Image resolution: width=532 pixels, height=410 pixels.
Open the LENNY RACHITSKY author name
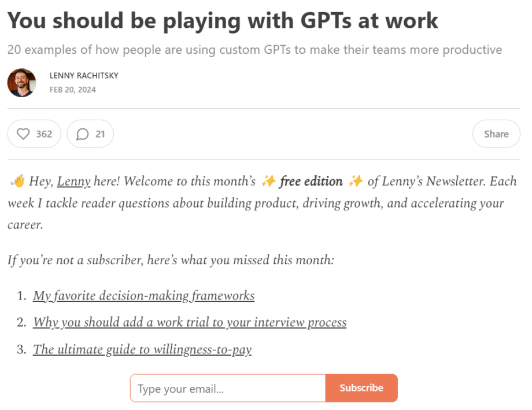pyautogui.click(x=84, y=76)
